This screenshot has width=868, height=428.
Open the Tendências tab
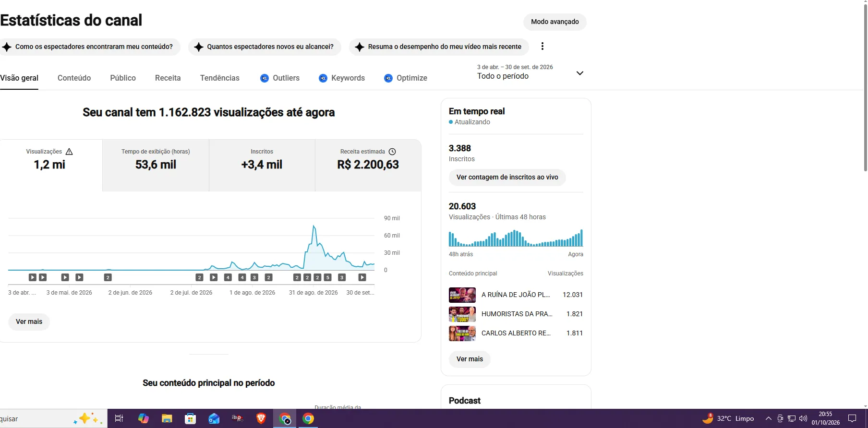click(x=219, y=78)
